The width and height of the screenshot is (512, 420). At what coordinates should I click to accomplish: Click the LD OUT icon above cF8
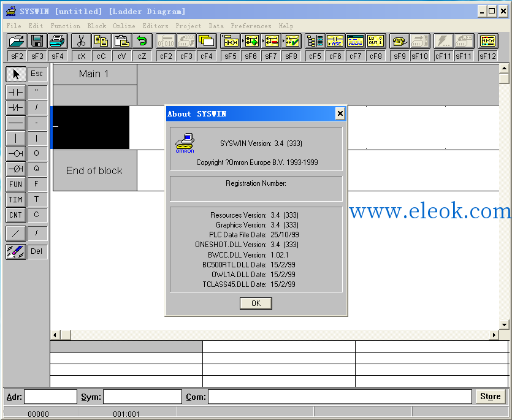click(x=375, y=41)
